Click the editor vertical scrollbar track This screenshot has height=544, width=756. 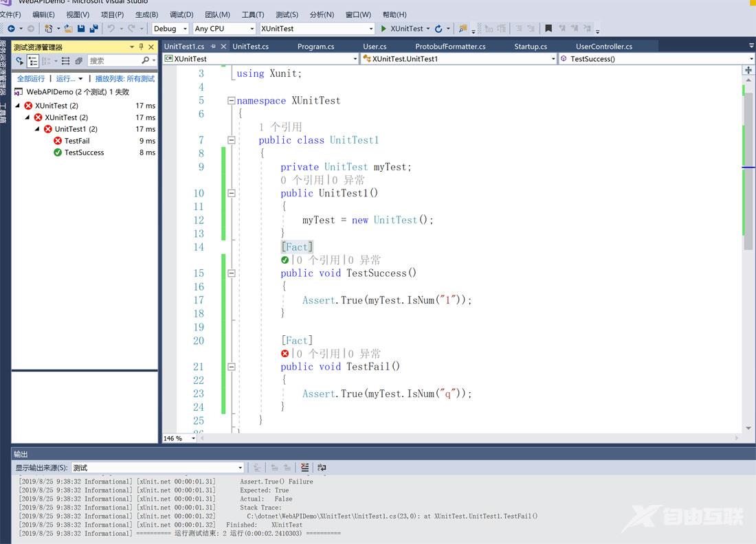pyautogui.click(x=748, y=330)
